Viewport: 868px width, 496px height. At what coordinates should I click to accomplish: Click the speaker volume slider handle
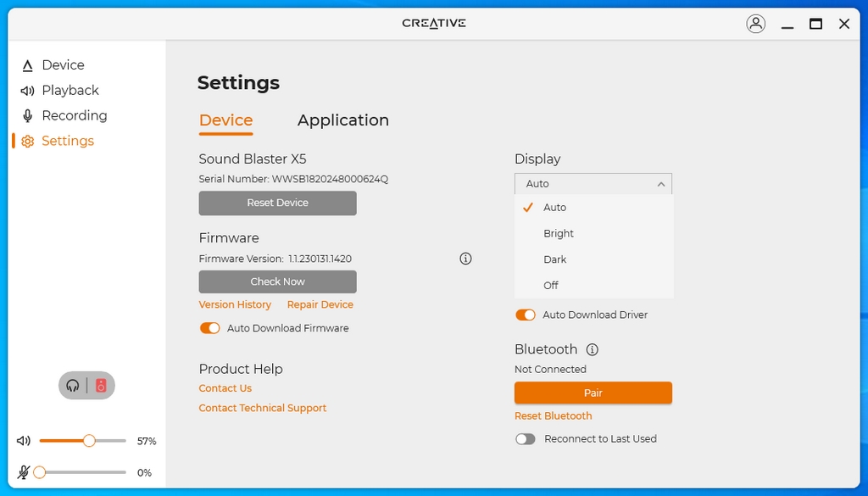(x=89, y=441)
